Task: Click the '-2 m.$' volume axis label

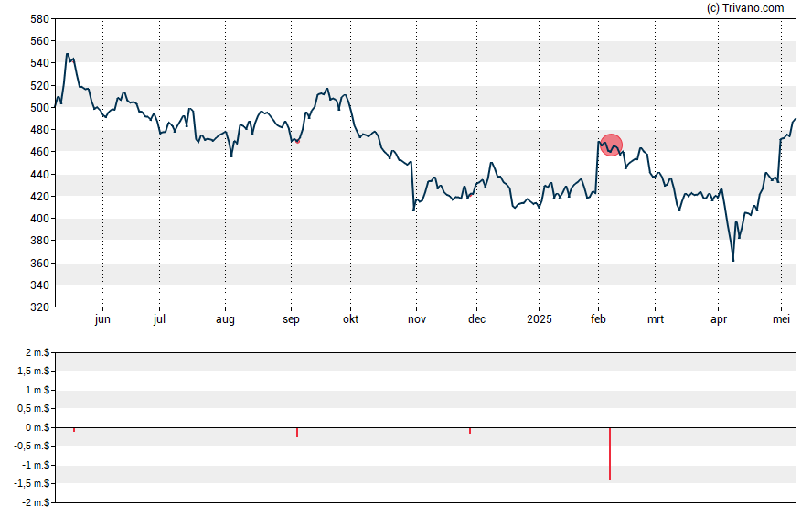Action: click(36, 502)
